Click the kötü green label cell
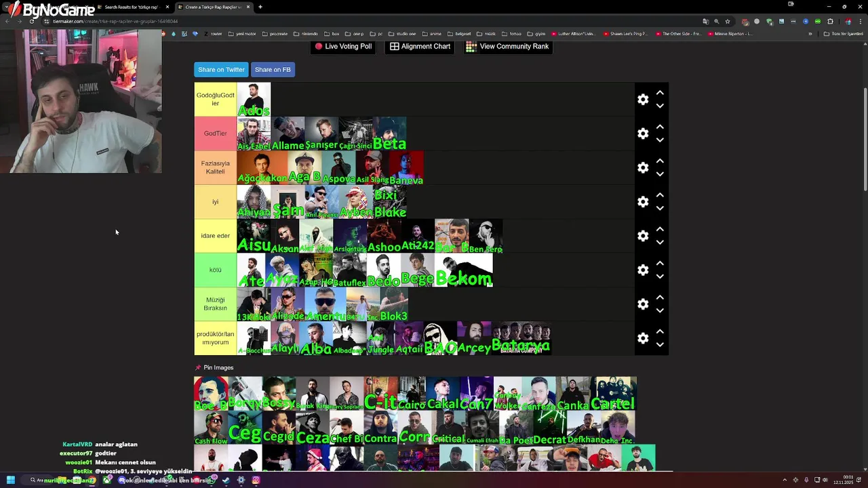This screenshot has height=488, width=868. click(x=216, y=270)
